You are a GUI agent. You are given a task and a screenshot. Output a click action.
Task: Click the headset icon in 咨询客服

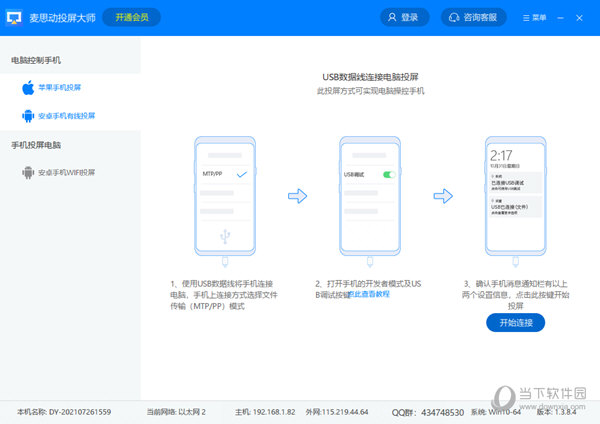pos(454,17)
